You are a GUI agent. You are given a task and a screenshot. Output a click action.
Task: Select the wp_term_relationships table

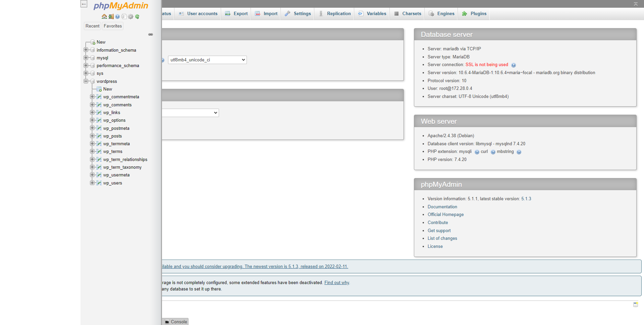[125, 160]
